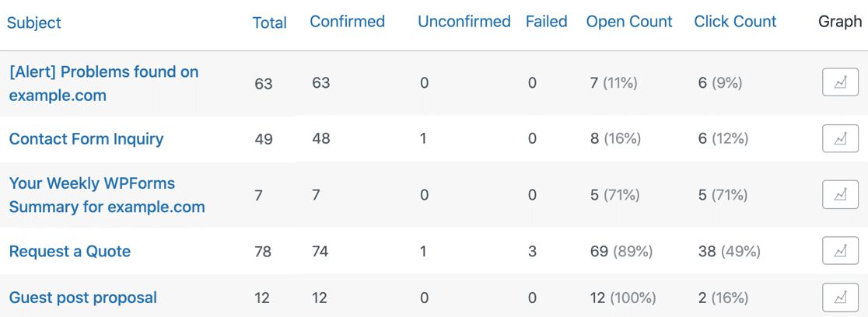The image size is (868, 317).
Task: View graph for Request a Quote
Action: (840, 251)
